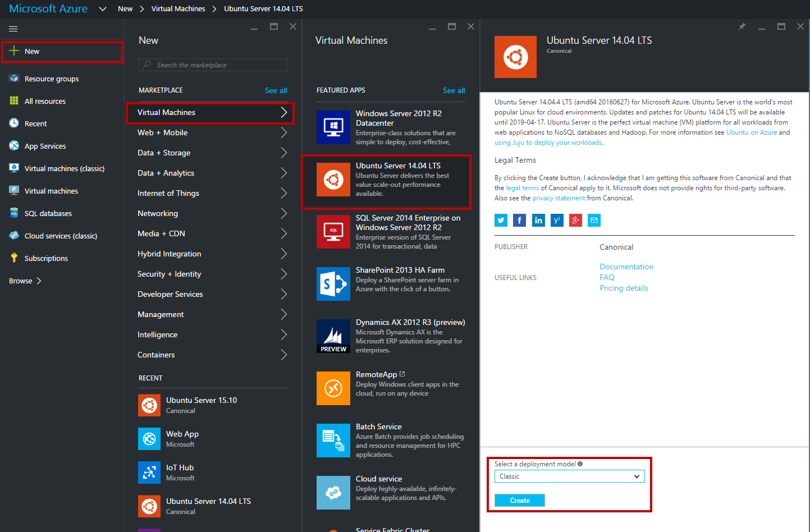Click the Dynamics AX preview icon
The height and width of the screenshot is (532, 810).
click(x=333, y=336)
